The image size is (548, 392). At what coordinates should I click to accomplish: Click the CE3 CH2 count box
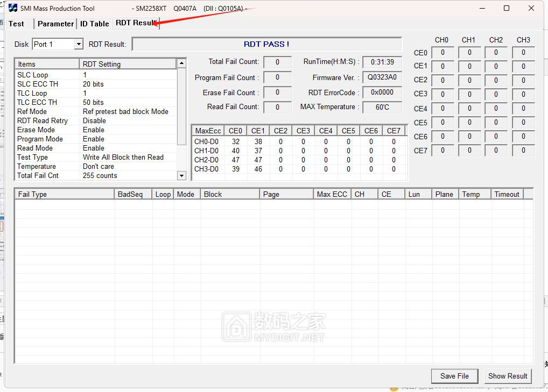496,94
